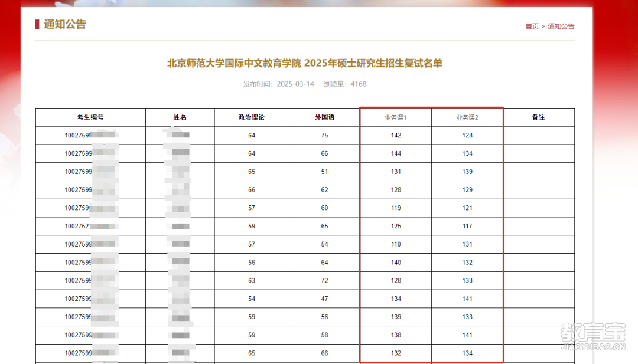The width and height of the screenshot is (638, 364).
Task: Click the 业务课1 score 110
Action: [x=396, y=244]
